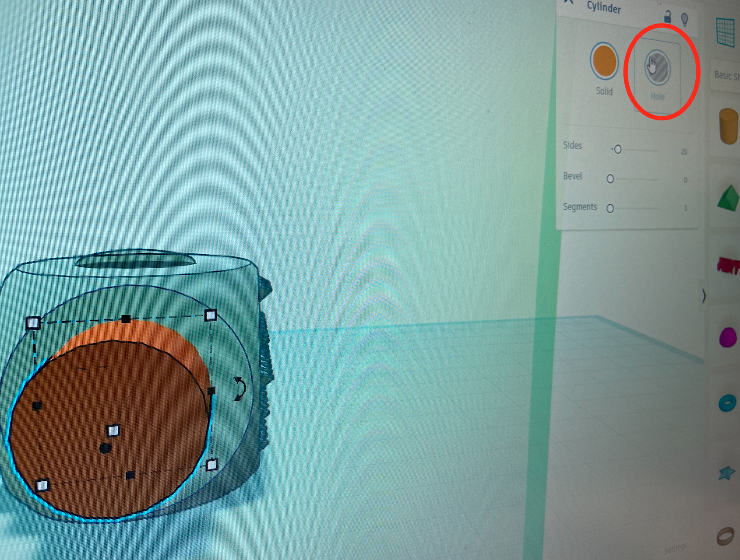Click the black midpoint handle on top edge
The image size is (740, 560).
[x=126, y=319]
